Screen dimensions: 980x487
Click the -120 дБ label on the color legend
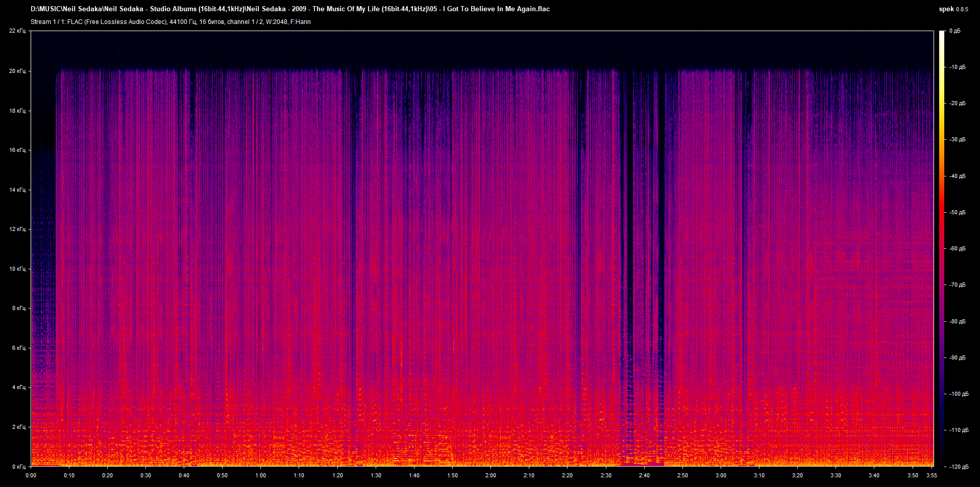point(958,467)
